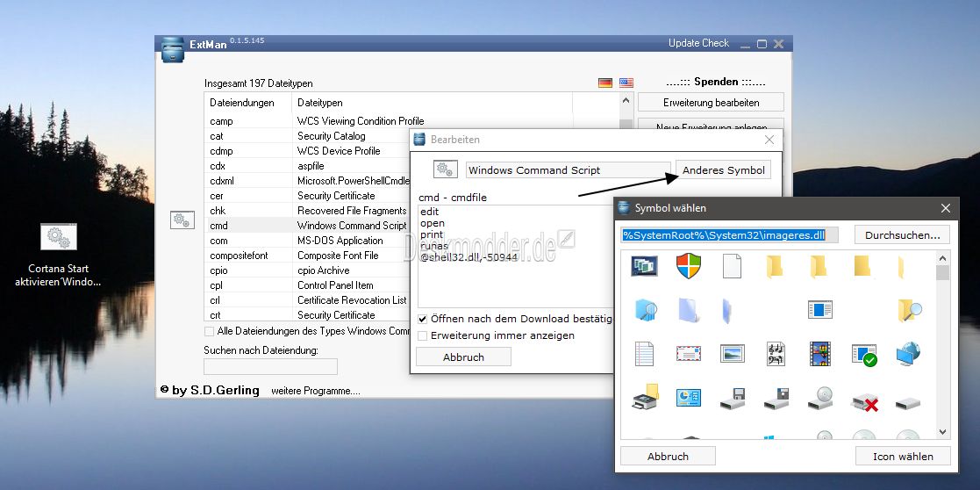Open Update Check in ExtMan title bar

(698, 43)
